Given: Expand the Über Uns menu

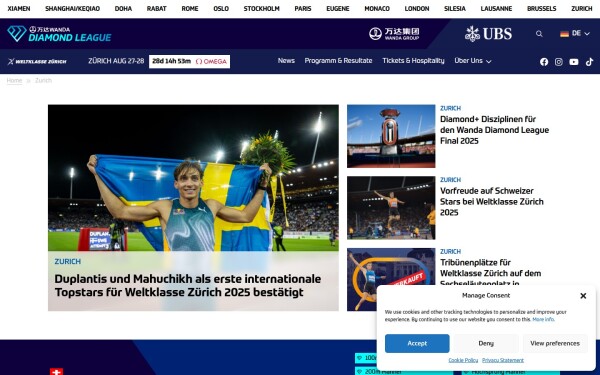Looking at the screenshot, I should pyautogui.click(x=473, y=61).
